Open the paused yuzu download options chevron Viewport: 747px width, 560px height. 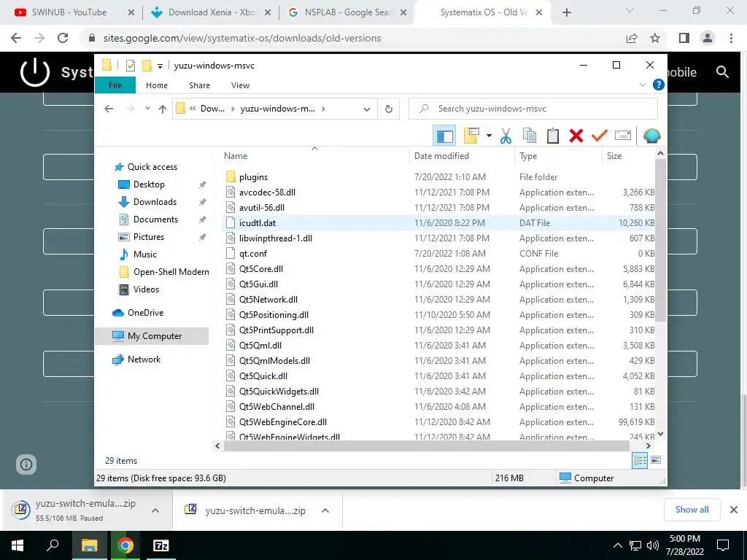pyautogui.click(x=155, y=510)
